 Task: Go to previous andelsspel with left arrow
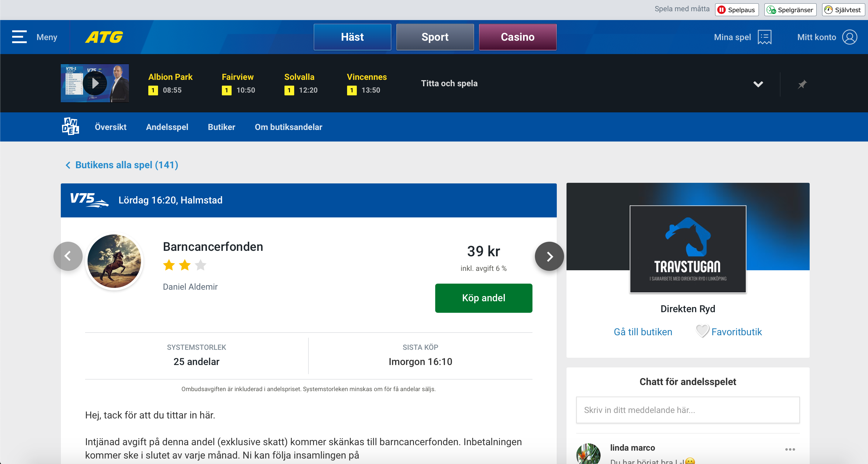(68, 256)
